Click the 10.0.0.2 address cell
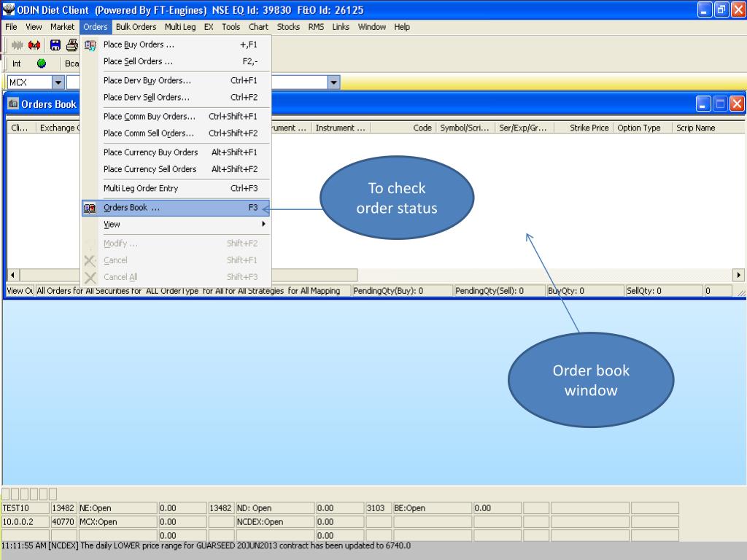Screen dimensions: 747x560 (26, 522)
